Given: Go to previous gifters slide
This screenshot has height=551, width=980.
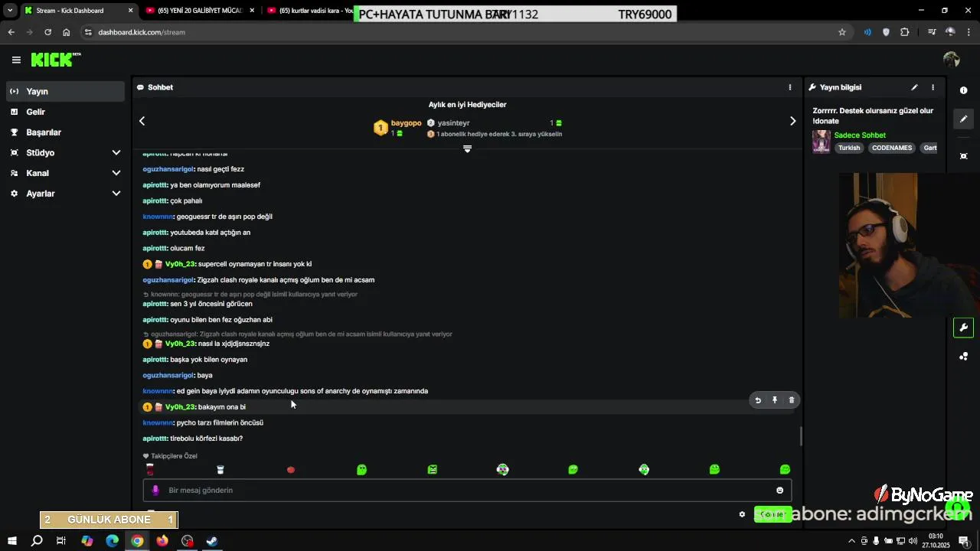Looking at the screenshot, I should tap(142, 121).
